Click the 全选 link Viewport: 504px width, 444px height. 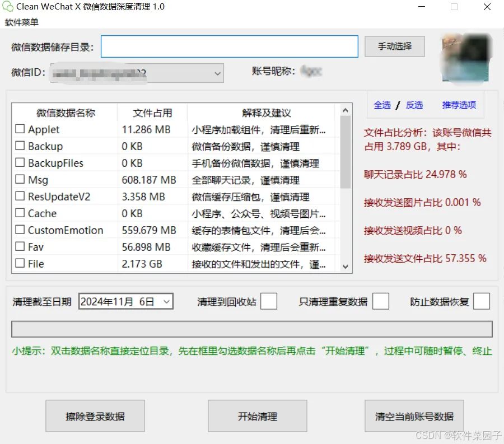pyautogui.click(x=382, y=105)
